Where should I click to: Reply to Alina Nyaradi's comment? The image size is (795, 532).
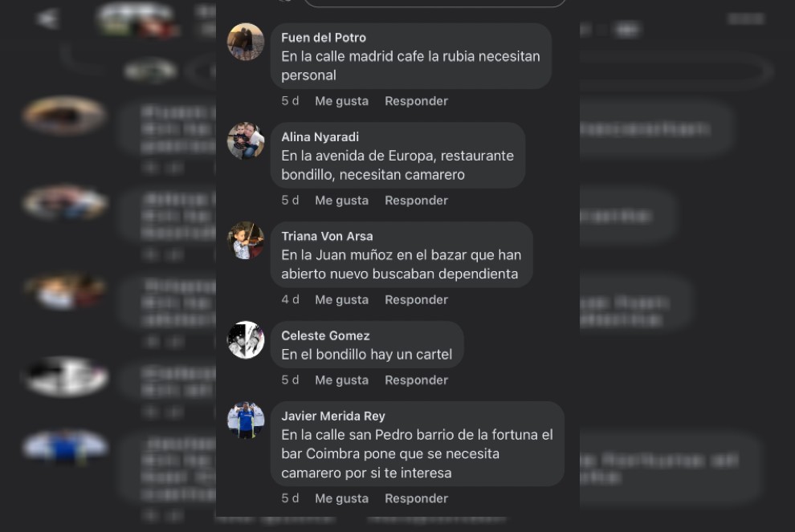pyautogui.click(x=416, y=200)
